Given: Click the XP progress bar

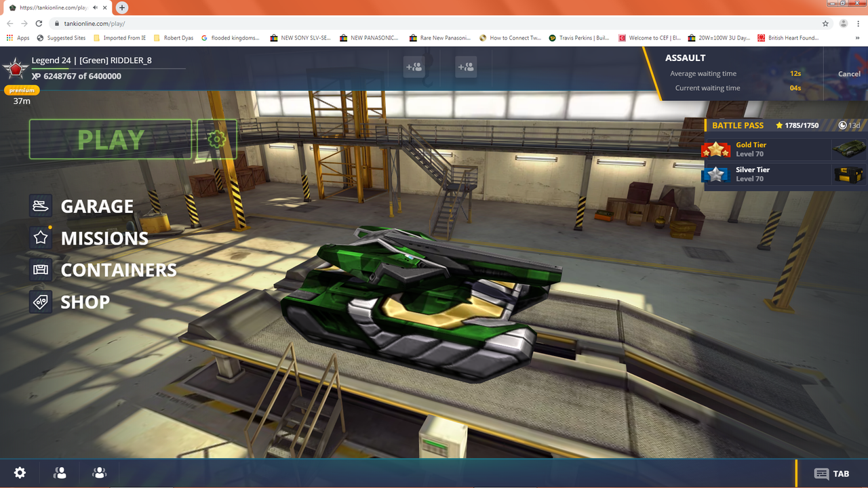Looking at the screenshot, I should click(x=108, y=68).
